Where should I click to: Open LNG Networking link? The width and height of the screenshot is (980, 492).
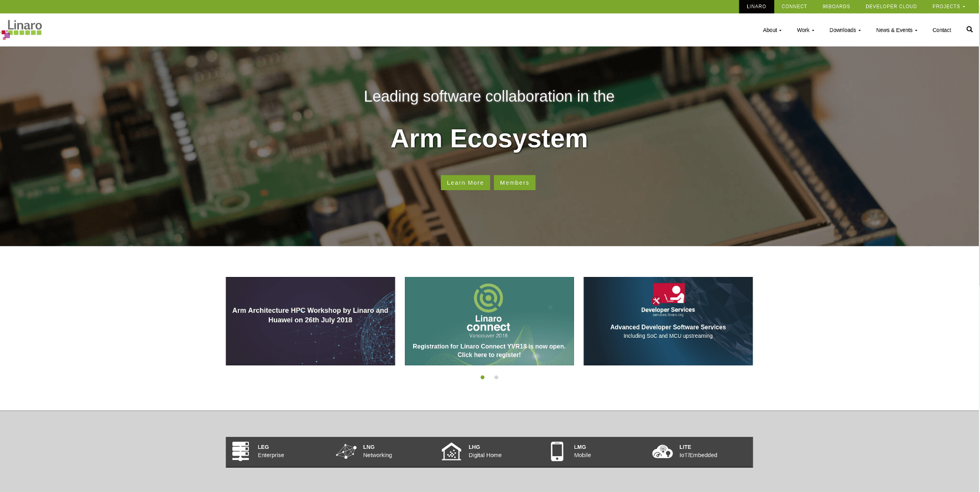tap(377, 451)
